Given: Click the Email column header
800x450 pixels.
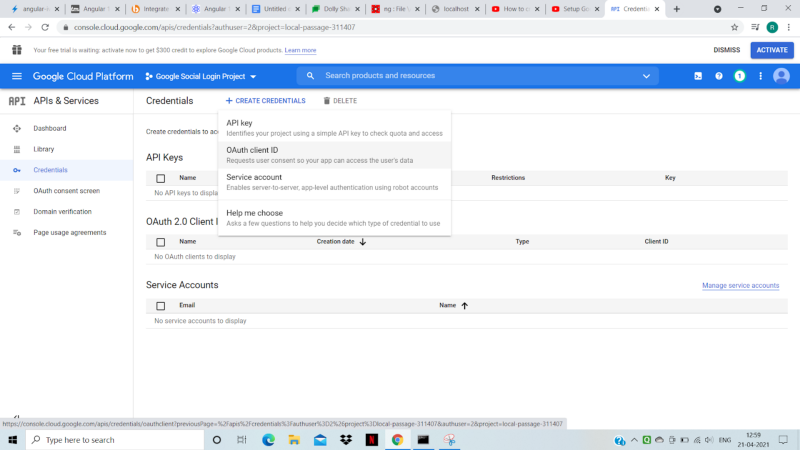Looking at the screenshot, I should (187, 306).
